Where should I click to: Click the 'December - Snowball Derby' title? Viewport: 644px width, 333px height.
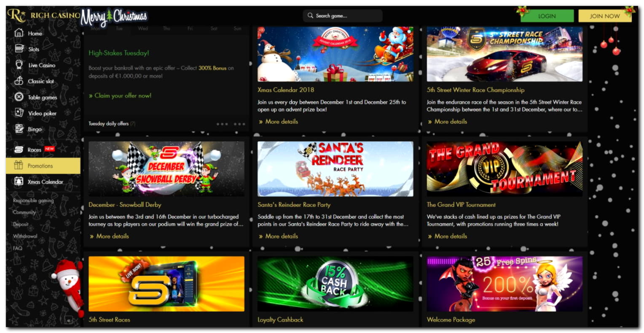tap(125, 205)
